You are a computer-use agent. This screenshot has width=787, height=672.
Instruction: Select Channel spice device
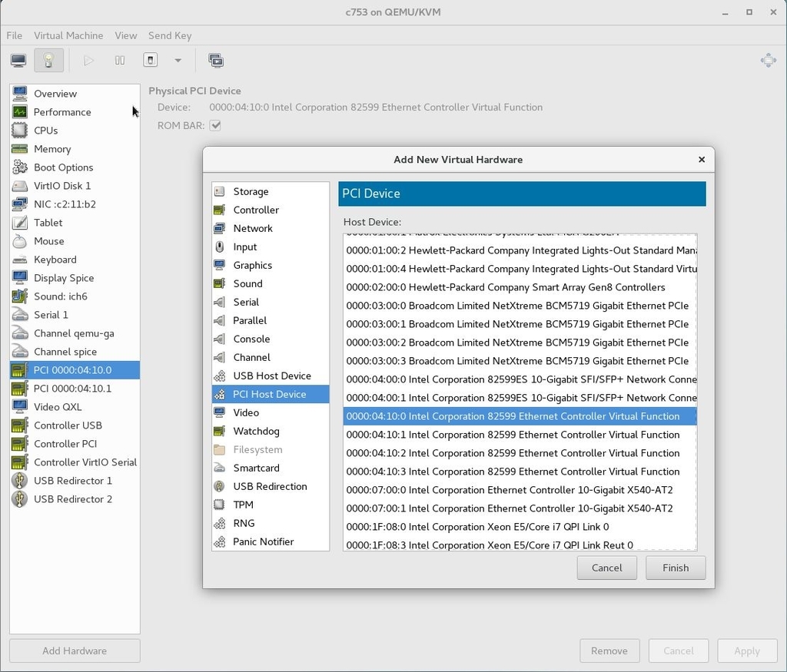pos(75,352)
